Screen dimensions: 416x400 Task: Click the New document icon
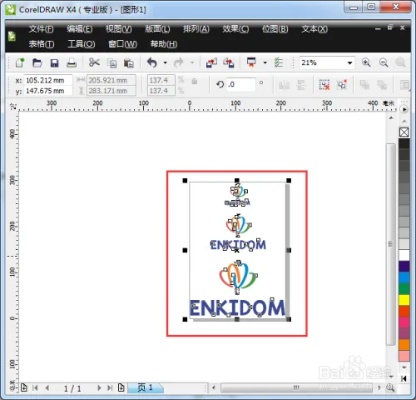[20, 63]
